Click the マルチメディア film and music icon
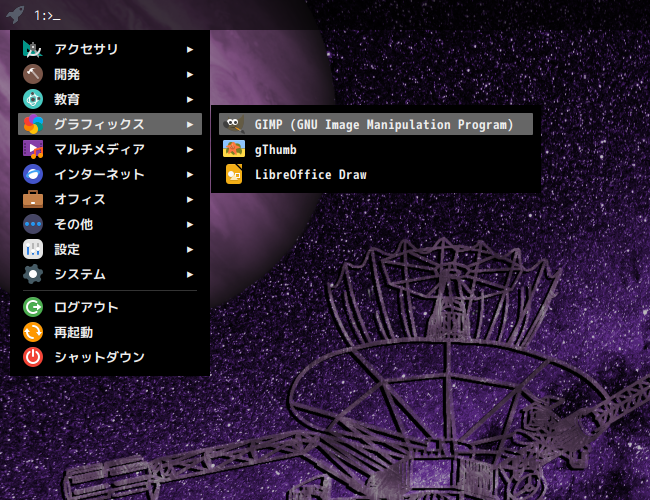This screenshot has width=650, height=500. click(x=33, y=149)
